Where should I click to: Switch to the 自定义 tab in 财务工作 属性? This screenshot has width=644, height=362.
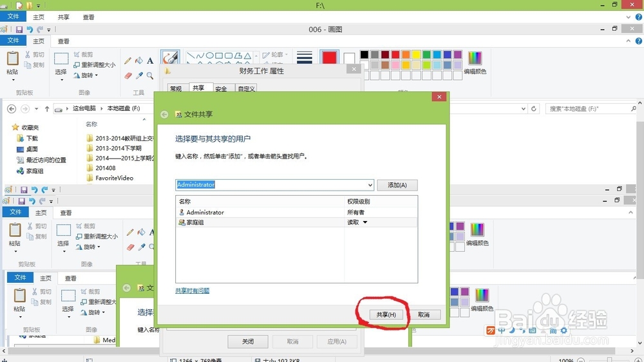point(247,88)
